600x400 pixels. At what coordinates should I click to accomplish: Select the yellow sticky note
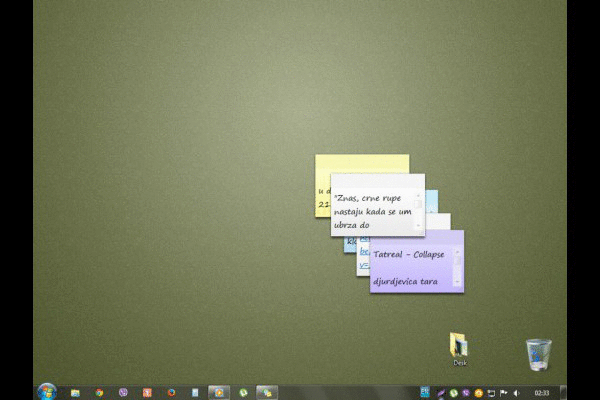[360, 164]
